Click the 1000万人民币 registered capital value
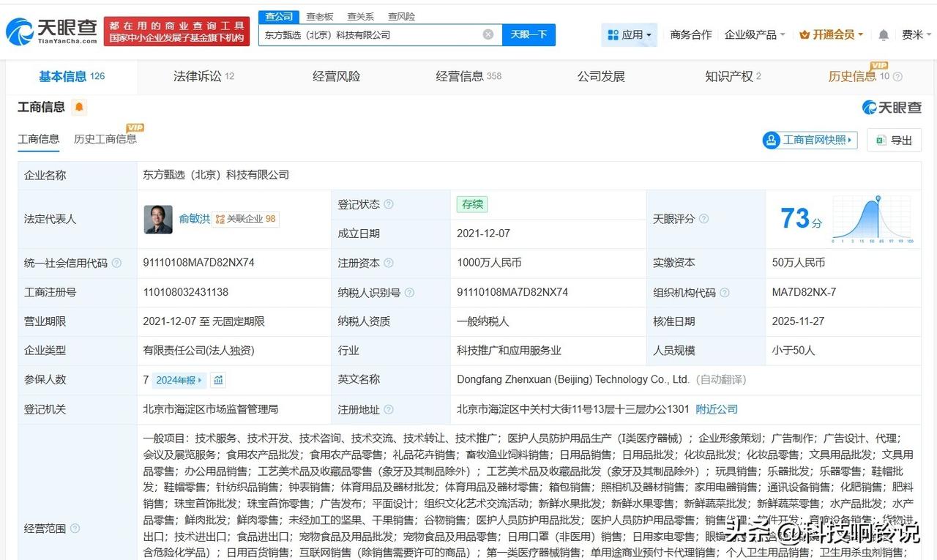The image size is (937, 560). (x=489, y=263)
